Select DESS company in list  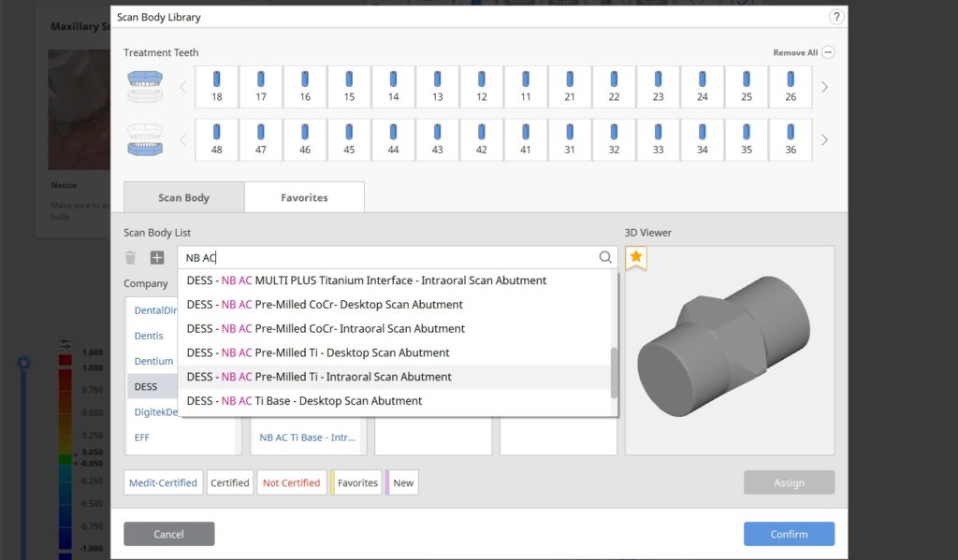[x=152, y=386]
